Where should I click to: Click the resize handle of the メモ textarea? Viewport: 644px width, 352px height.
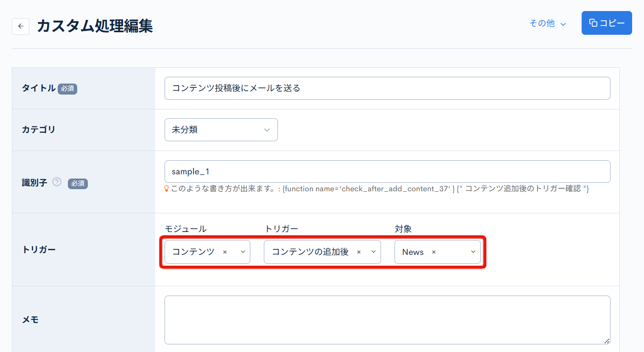(x=607, y=341)
